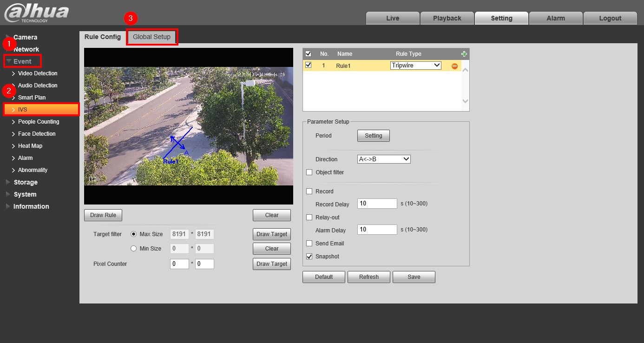Click the green add rule plus icon
This screenshot has height=343, width=644.
(x=464, y=54)
